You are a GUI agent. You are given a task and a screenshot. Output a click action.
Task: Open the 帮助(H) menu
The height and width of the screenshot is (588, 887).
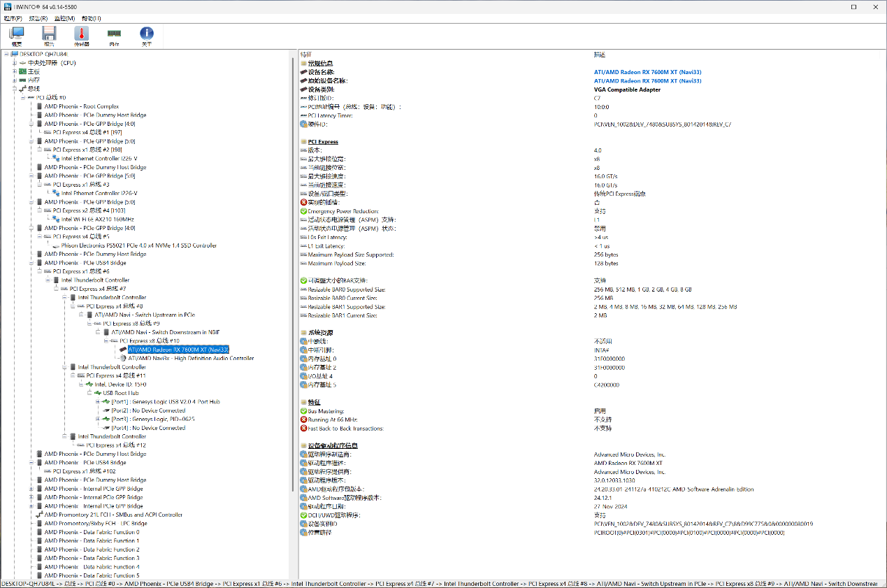pyautogui.click(x=91, y=18)
